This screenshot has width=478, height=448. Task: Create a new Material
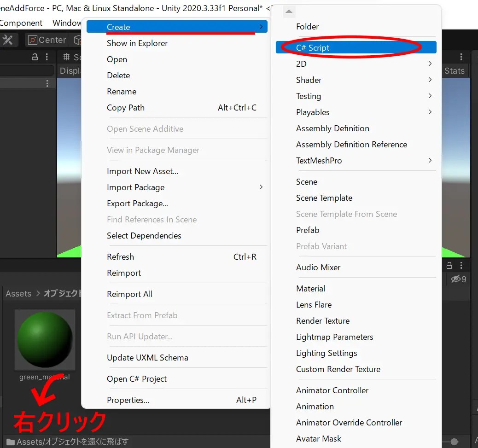[356, 289]
